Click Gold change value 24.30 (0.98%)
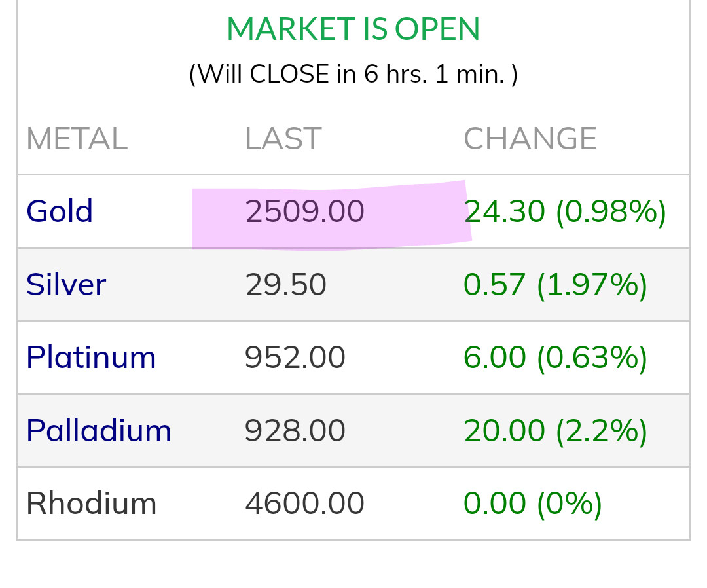Viewport: 707px width, 588px height. point(564,211)
